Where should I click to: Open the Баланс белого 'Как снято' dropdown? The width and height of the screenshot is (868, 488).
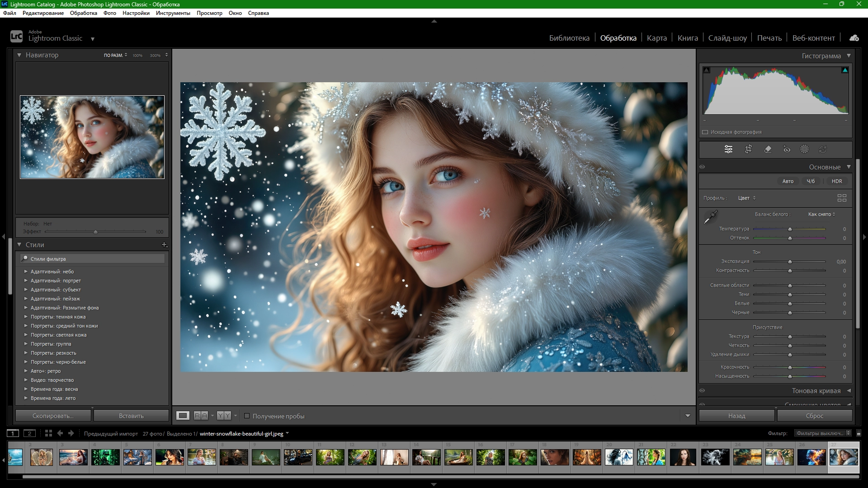click(821, 214)
